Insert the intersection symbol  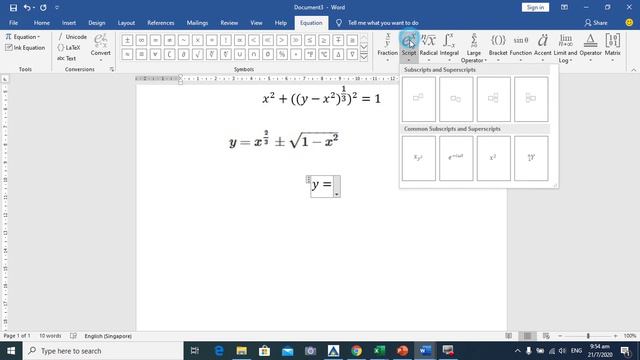pos(253,54)
